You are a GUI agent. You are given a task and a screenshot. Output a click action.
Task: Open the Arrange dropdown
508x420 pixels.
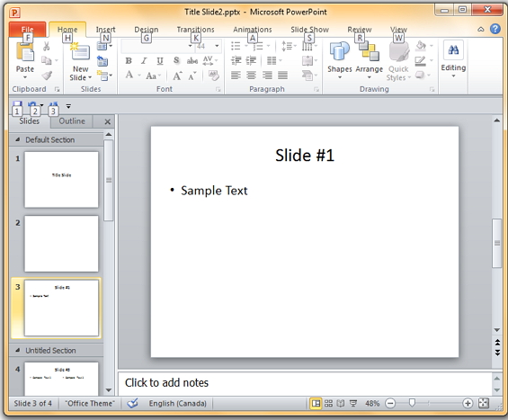pos(369,60)
